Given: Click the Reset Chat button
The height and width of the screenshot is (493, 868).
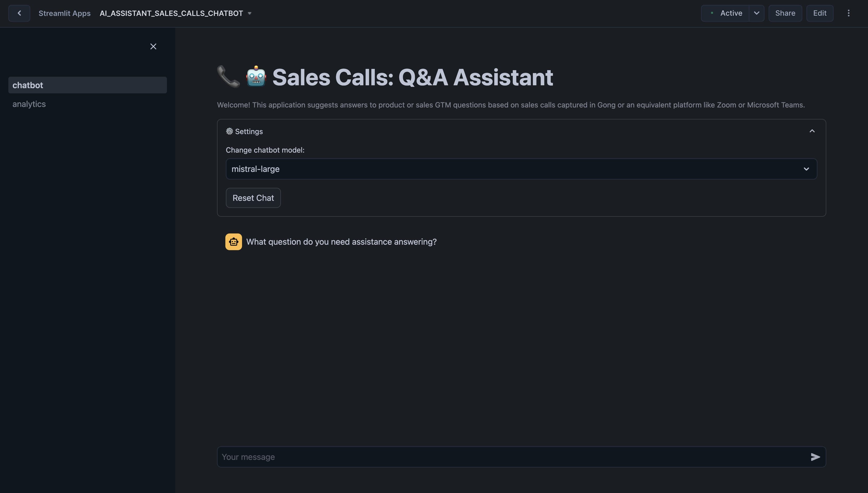Looking at the screenshot, I should (253, 198).
